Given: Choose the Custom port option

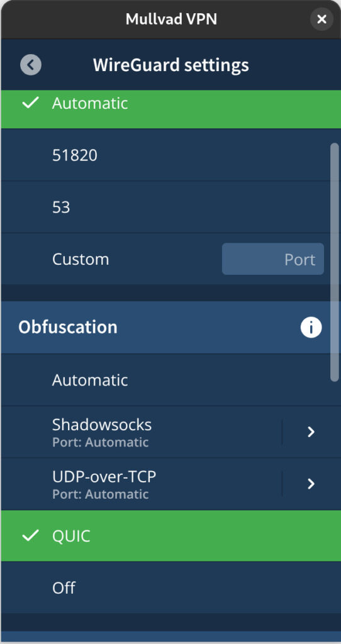Looking at the screenshot, I should (81, 259).
